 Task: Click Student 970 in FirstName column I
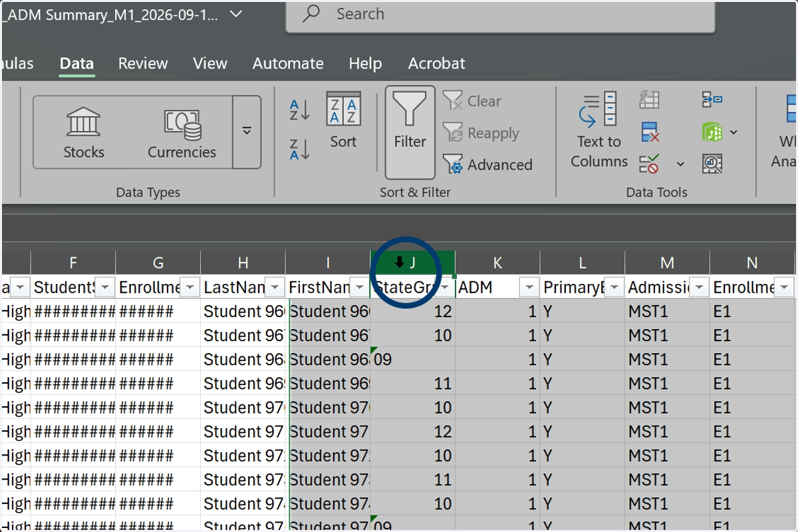[x=328, y=408]
